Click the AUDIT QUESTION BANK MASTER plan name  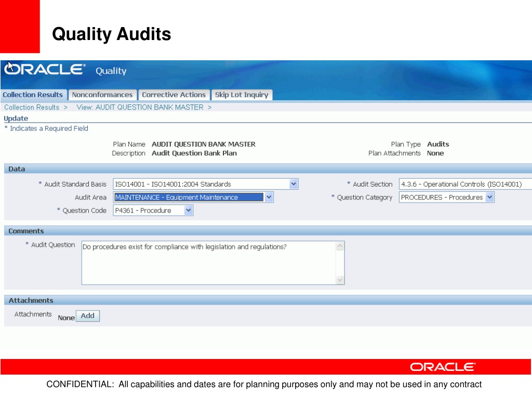[204, 144]
